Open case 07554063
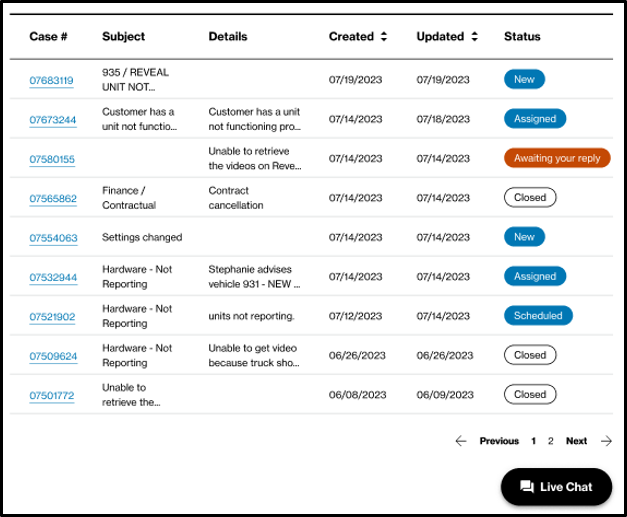The width and height of the screenshot is (627, 517). coord(53,238)
